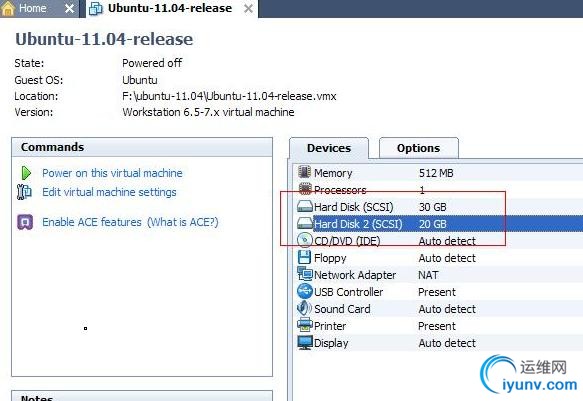Click the Ubuntu-11.04-release page title
The width and height of the screenshot is (583, 401).
coord(104,39)
